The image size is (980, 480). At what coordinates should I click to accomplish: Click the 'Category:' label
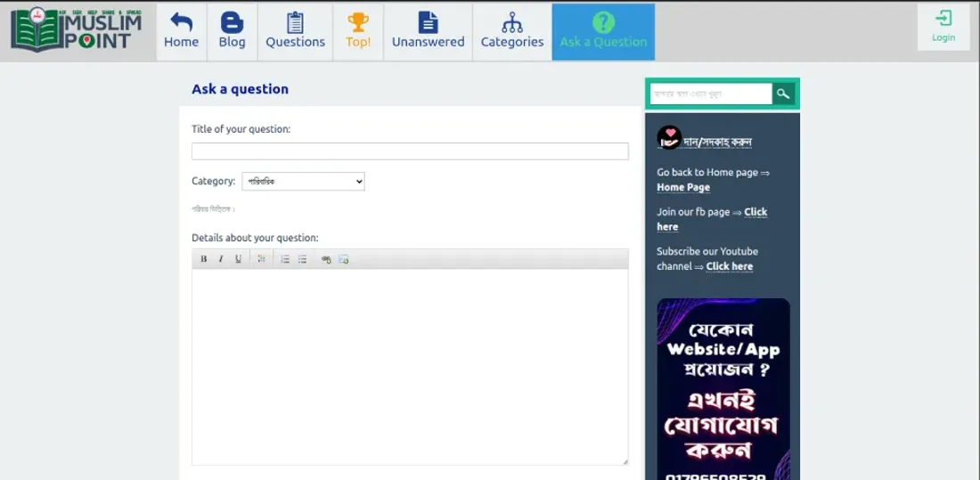coord(213,182)
